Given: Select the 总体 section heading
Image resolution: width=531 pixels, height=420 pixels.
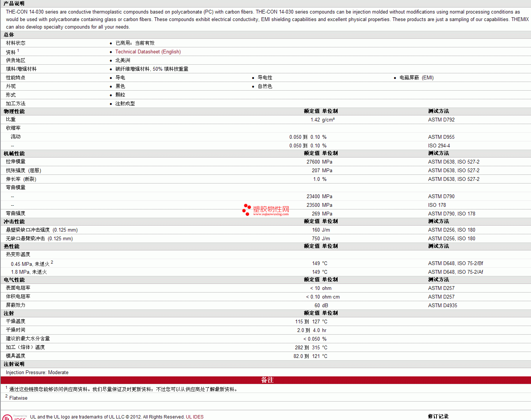Looking at the screenshot, I should tap(9, 35).
